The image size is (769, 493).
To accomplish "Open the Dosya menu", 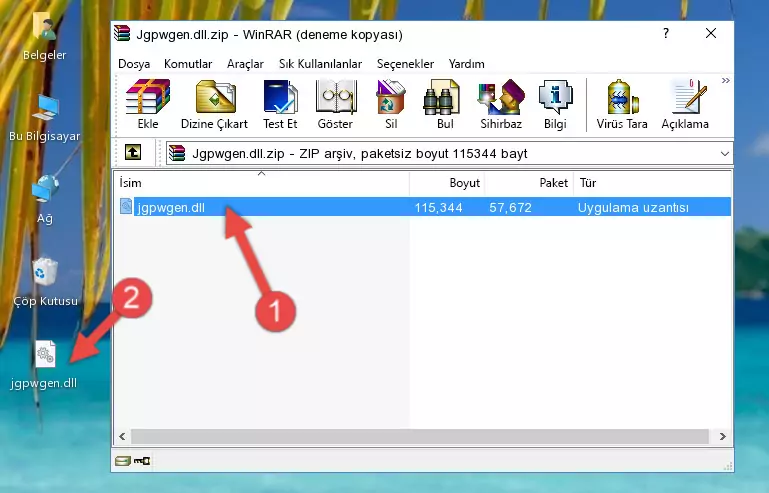I will 134,64.
